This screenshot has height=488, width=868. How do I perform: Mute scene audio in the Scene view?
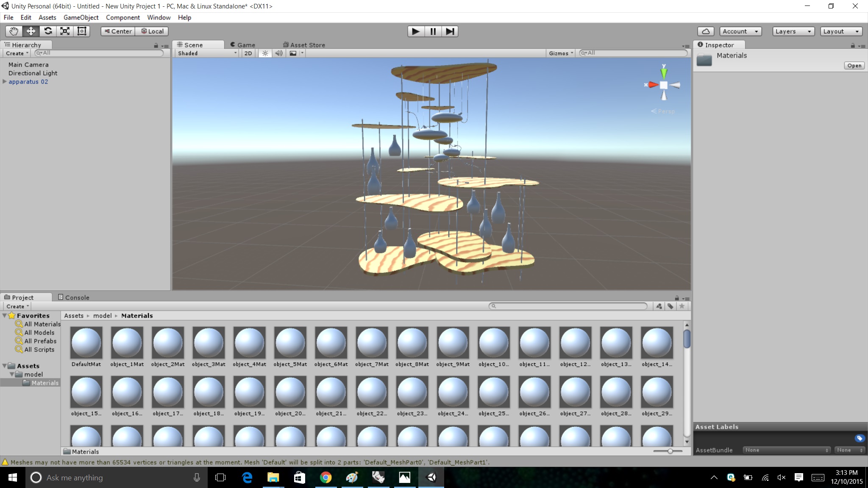pyautogui.click(x=278, y=53)
